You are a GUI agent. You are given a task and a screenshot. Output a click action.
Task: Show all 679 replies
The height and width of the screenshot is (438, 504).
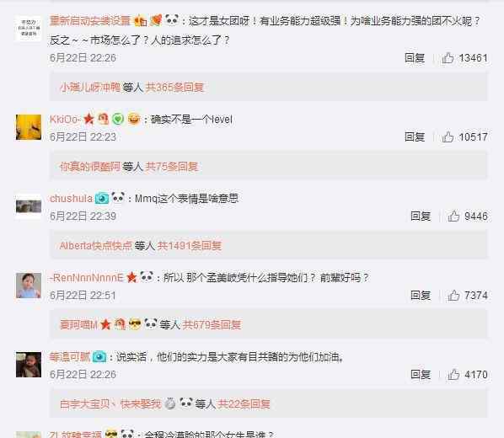(x=212, y=325)
